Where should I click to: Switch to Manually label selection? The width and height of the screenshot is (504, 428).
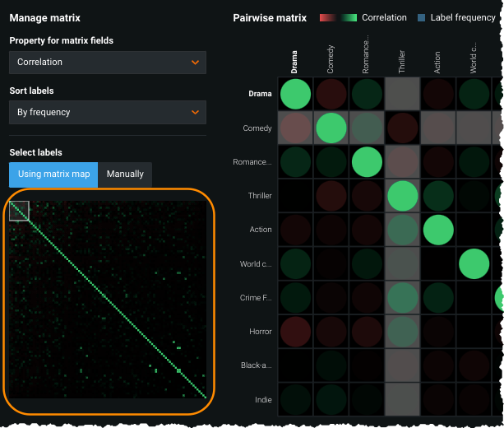pyautogui.click(x=125, y=174)
